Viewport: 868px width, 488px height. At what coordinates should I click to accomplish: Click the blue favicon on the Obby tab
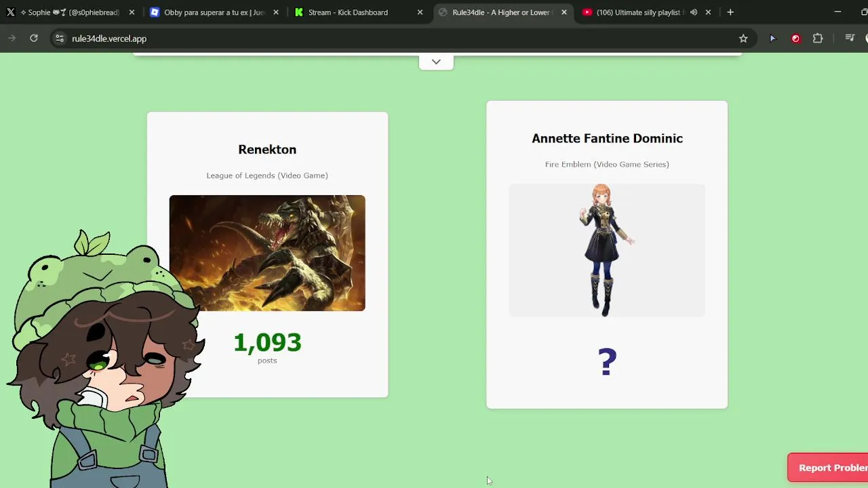tap(155, 12)
